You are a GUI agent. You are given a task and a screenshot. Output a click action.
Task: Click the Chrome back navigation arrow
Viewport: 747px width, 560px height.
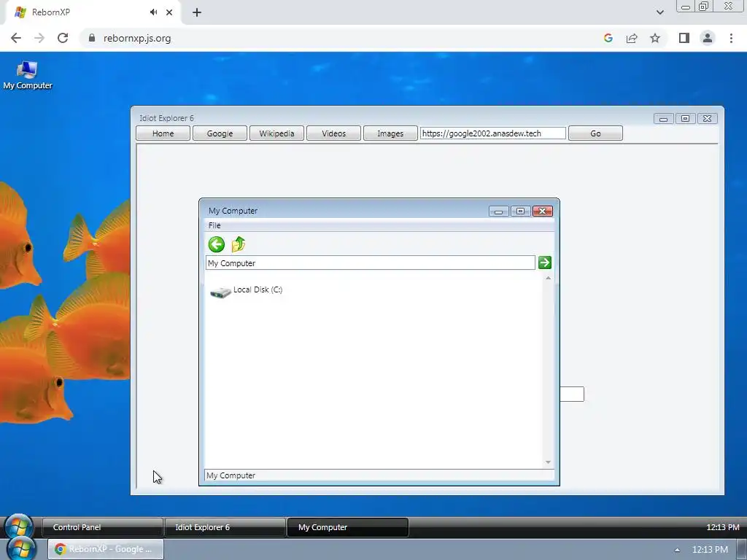pos(16,38)
